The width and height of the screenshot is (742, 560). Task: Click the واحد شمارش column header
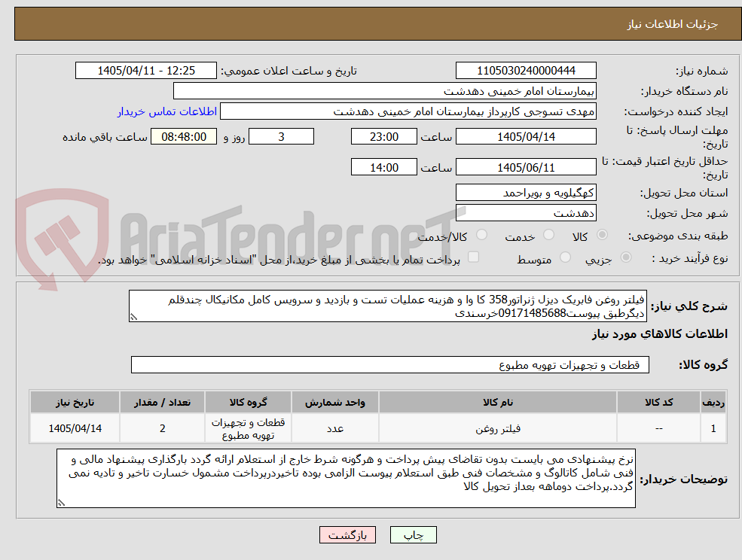point(335,402)
